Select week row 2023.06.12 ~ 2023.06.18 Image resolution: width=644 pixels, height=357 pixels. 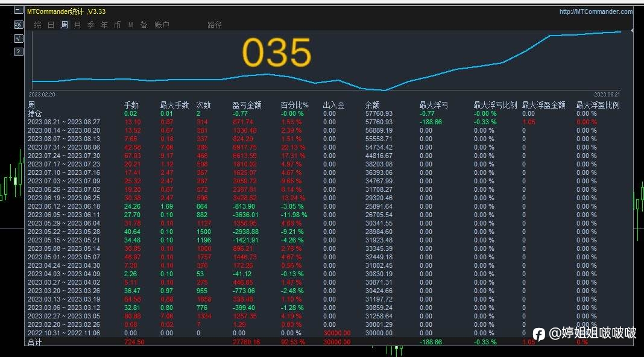point(64,207)
